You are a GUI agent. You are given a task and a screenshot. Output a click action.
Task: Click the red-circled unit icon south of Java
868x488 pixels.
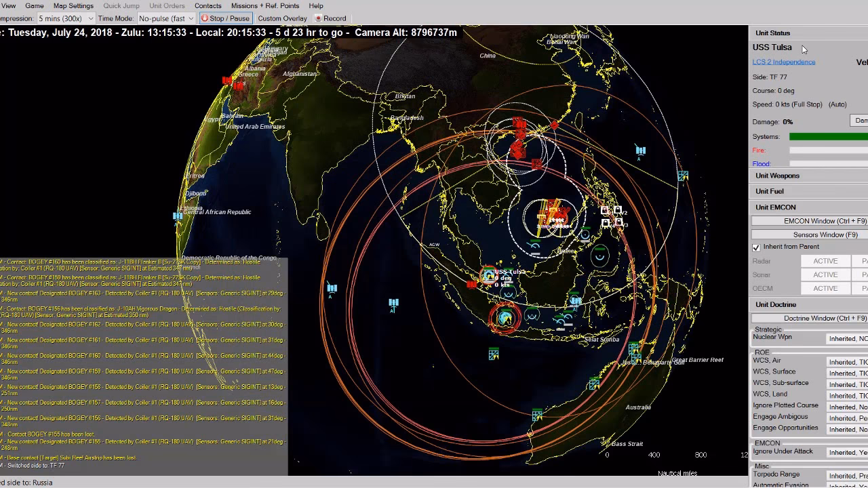(505, 317)
